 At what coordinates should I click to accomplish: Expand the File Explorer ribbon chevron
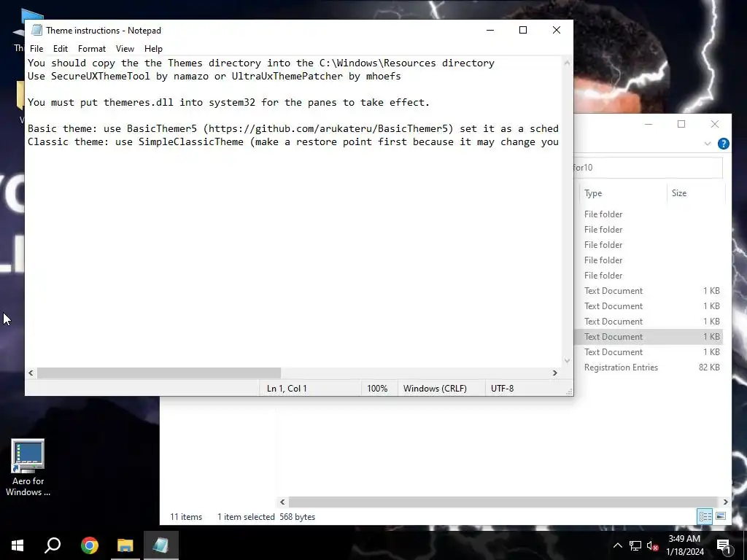click(708, 144)
